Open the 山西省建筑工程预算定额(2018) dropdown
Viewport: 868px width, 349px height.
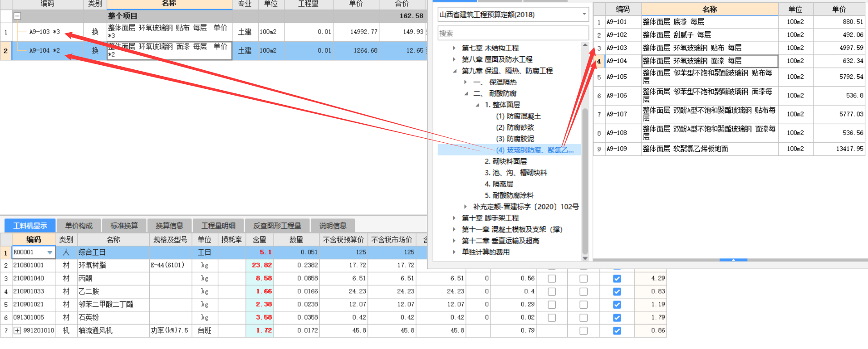584,15
